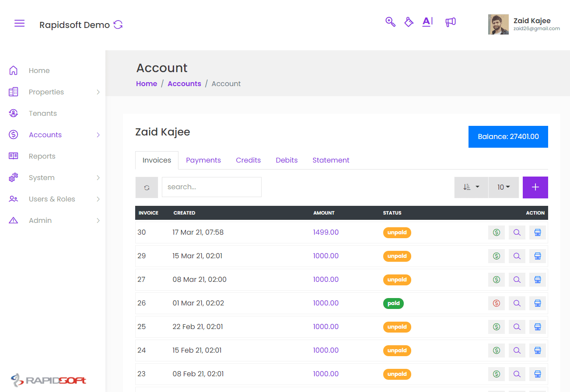570x392 pixels.
Task: Switch to the Payments tab
Action: [203, 160]
